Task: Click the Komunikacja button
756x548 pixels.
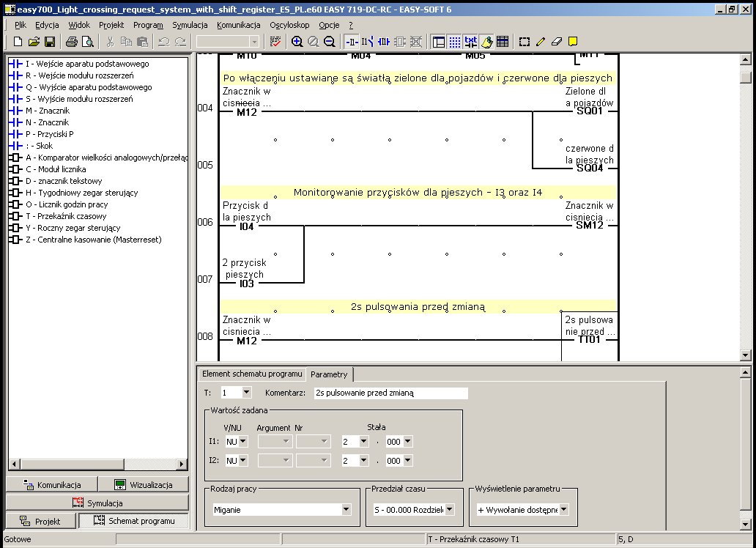Action: click(x=51, y=485)
